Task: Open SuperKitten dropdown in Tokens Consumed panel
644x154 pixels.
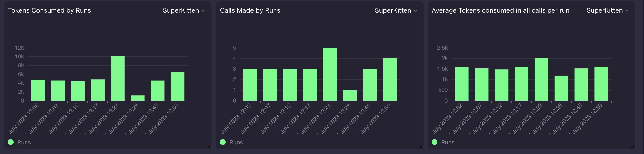Action: pos(184,10)
